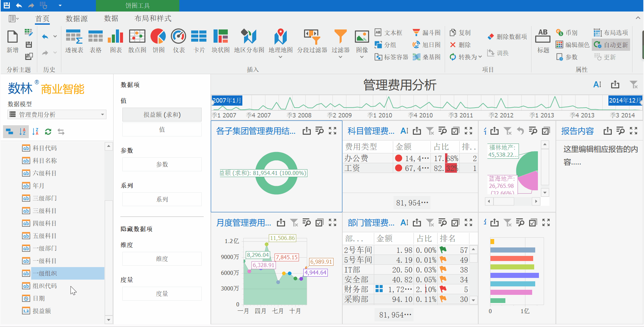Click the 币别 button
This screenshot has width=644, height=327.
click(567, 32)
